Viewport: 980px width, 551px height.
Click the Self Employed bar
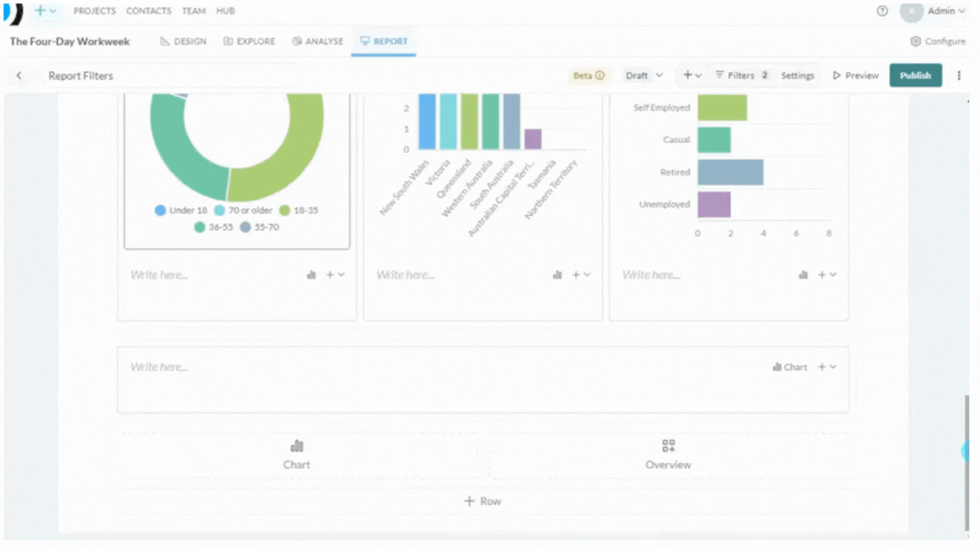722,107
